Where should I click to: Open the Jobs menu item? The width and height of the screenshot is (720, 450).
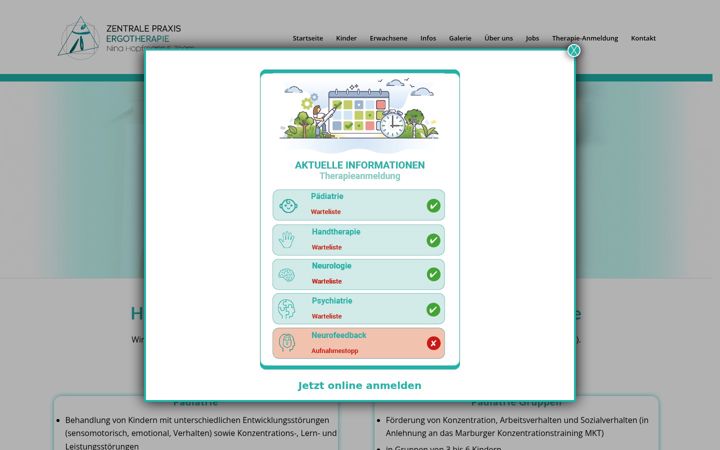coord(532,38)
